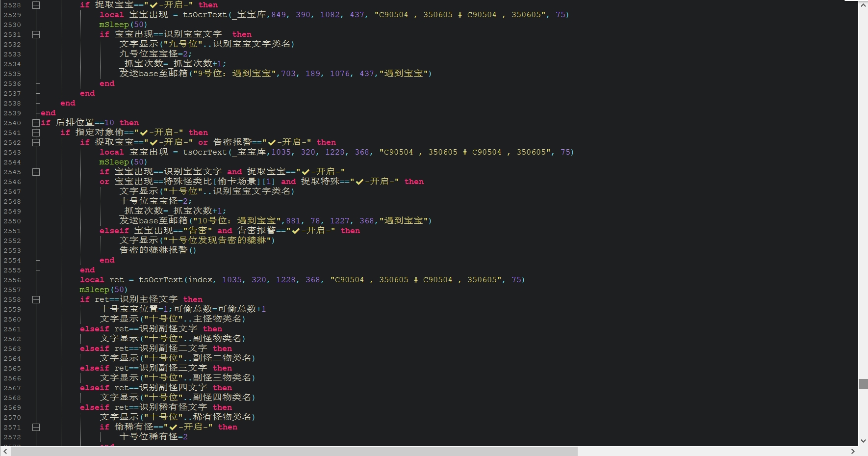Screen dimensions: 868x456
Task: Click '捉取特殊' on line 2546
Action: pos(320,182)
